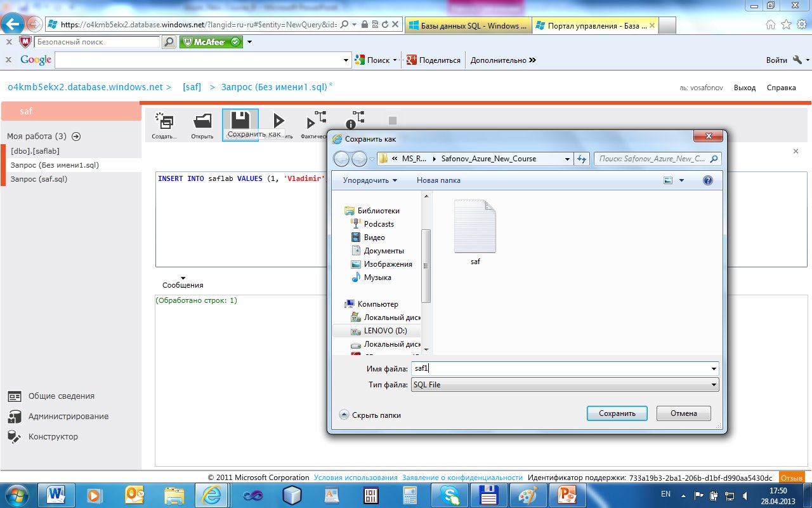
Task: Click the Windows Start orb
Action: coord(17,494)
